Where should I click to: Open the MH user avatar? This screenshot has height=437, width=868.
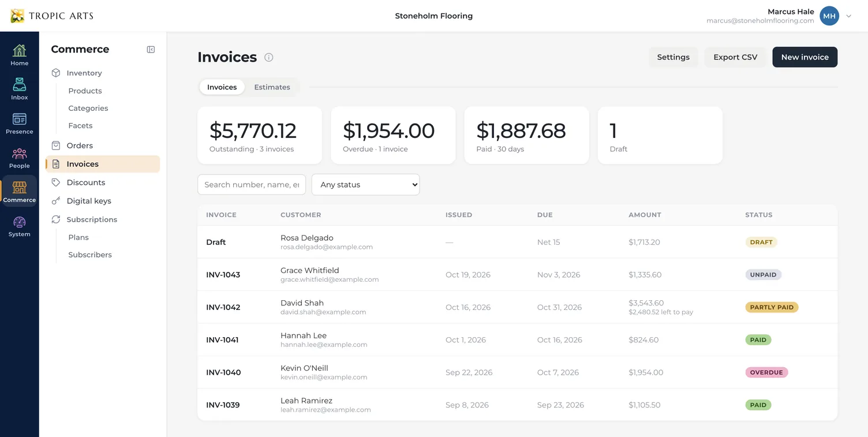pyautogui.click(x=829, y=16)
